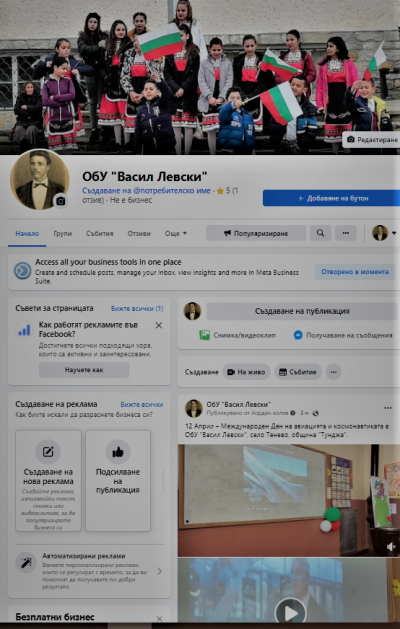Play the video in the post
Screen dimensions: 400x629
290,613
